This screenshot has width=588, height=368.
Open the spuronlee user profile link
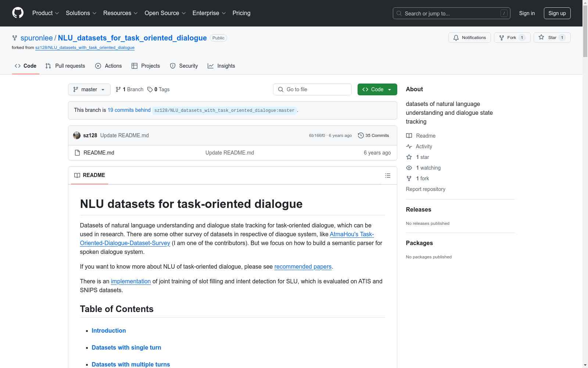pyautogui.click(x=37, y=38)
